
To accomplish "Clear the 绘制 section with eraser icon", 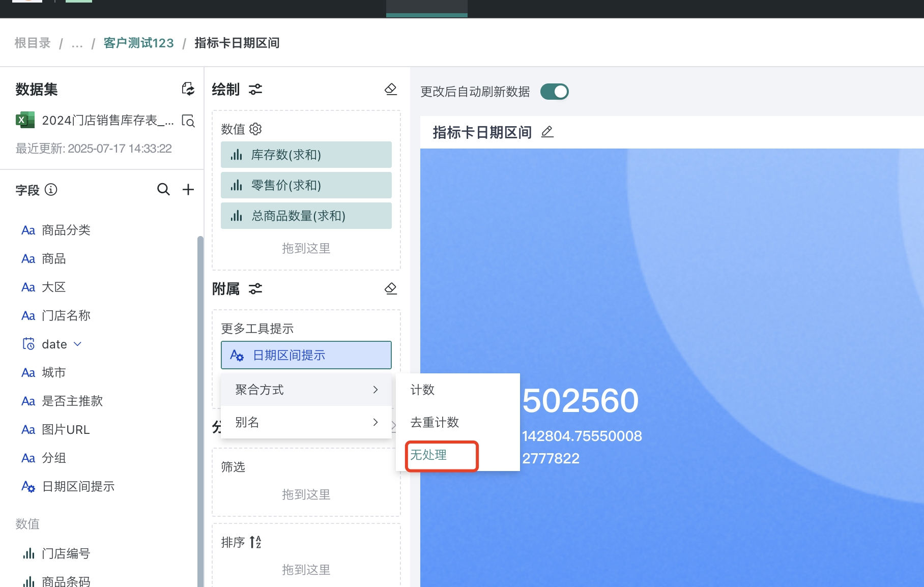I will [391, 90].
